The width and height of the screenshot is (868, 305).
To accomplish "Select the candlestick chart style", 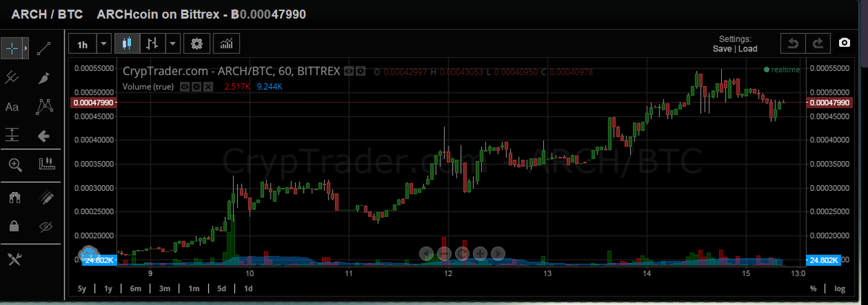I will pos(127,44).
